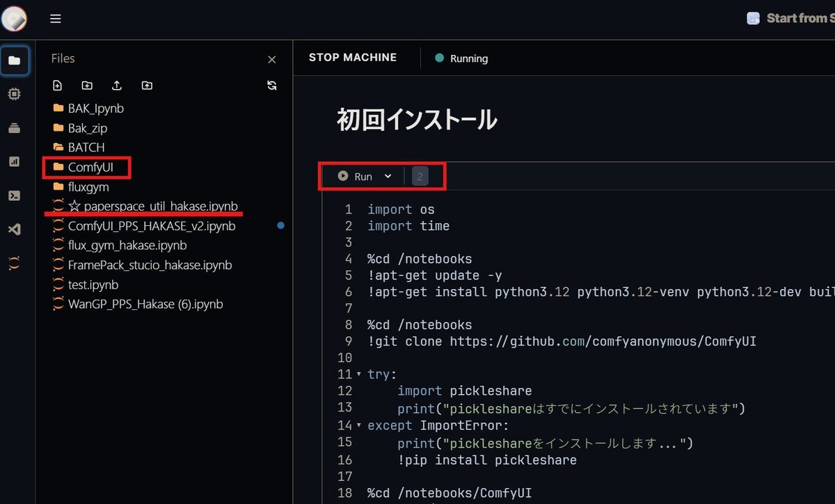Click the Running status indicator
835x504 pixels.
[461, 58]
